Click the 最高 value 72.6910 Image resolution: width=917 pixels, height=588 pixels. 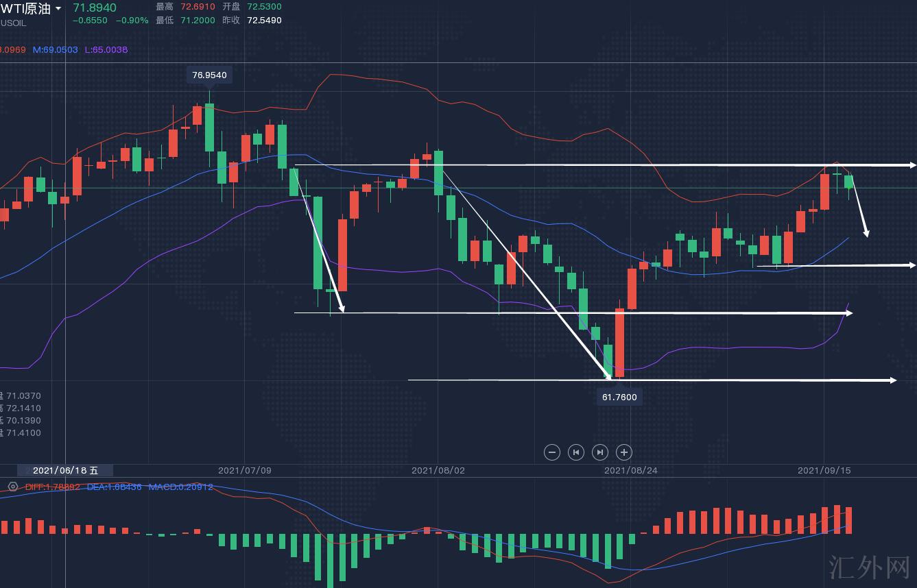(197, 7)
